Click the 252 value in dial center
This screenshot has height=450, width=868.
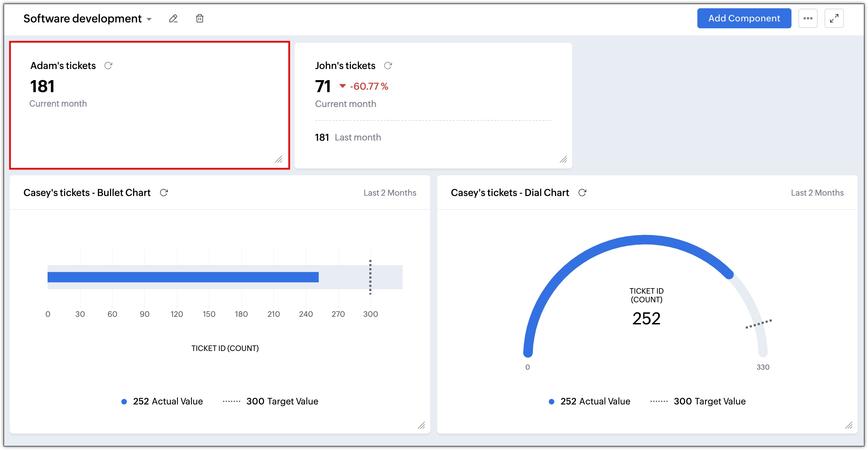(646, 318)
